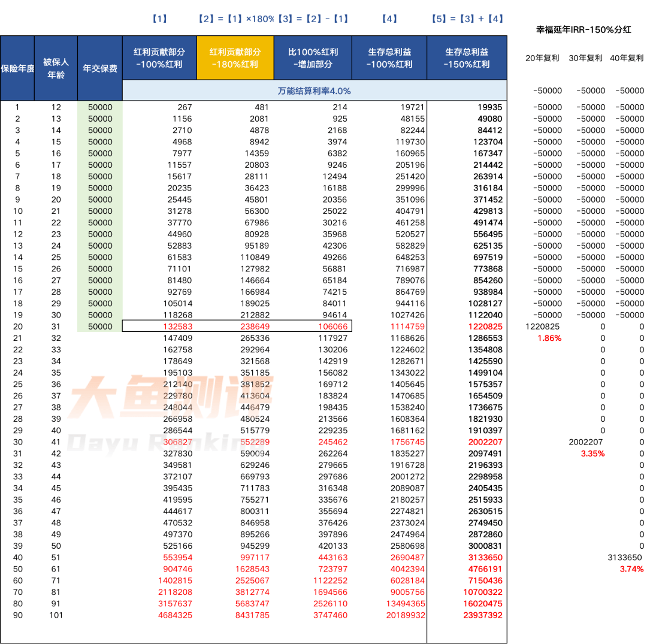Click the 【3】=【2】-【1】 formula label
The image size is (647, 644).
point(313,19)
